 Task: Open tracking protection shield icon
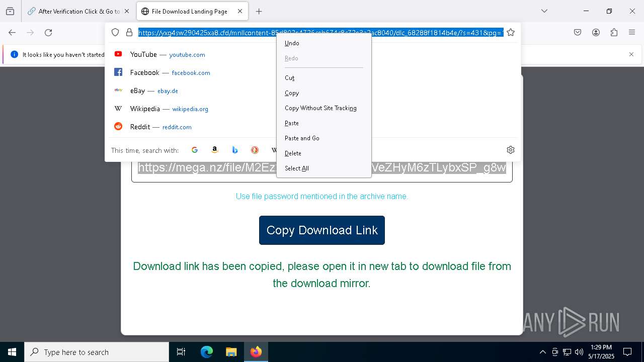[x=115, y=33]
